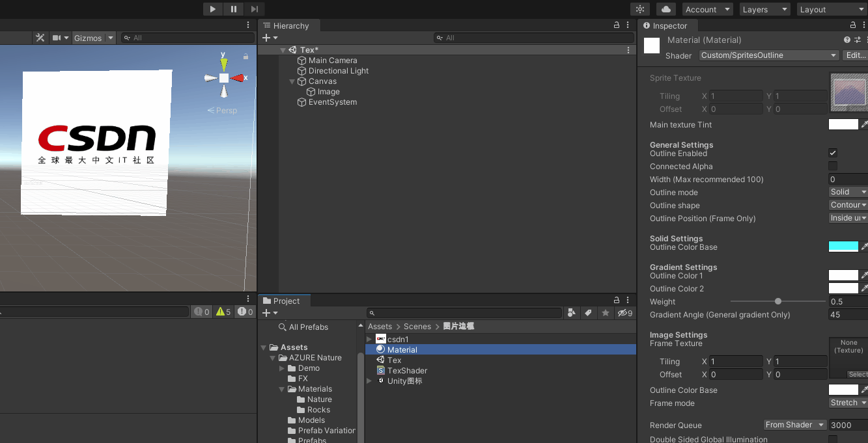Click the Search by Label tag icon
Viewport: 868px width, 443px height.
pyautogui.click(x=588, y=313)
